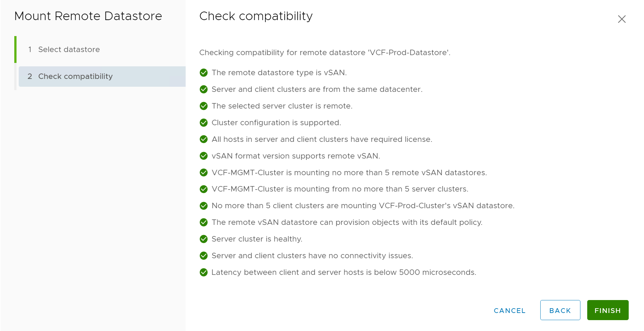The image size is (644, 331).
Task: Select the check icon for server cluster count limit
Action: (x=204, y=189)
